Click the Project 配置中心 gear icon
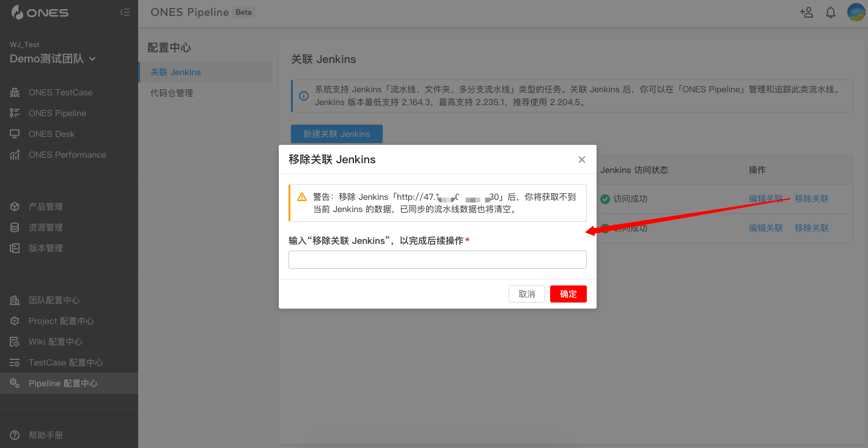868x448 pixels. (x=15, y=321)
